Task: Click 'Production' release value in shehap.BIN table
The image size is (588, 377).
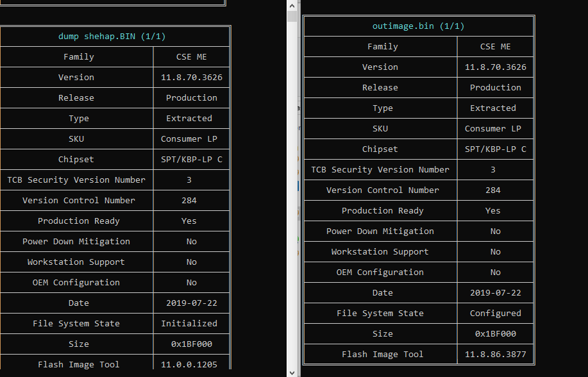Action: (x=192, y=98)
